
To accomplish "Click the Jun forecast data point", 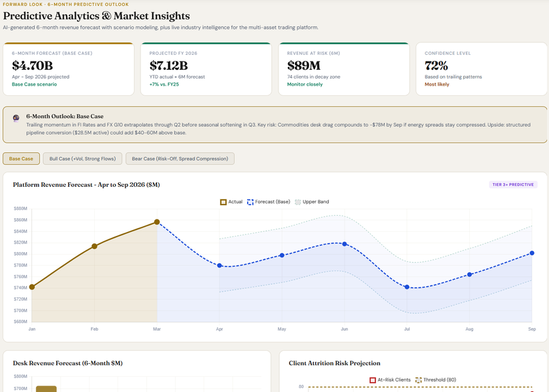I will pos(344,244).
